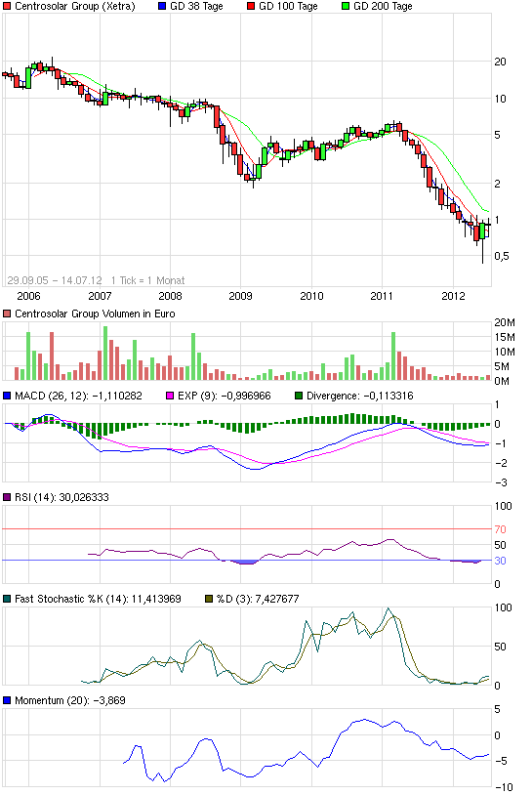Click the green GD 200 Tage swatch

click(x=346, y=6)
